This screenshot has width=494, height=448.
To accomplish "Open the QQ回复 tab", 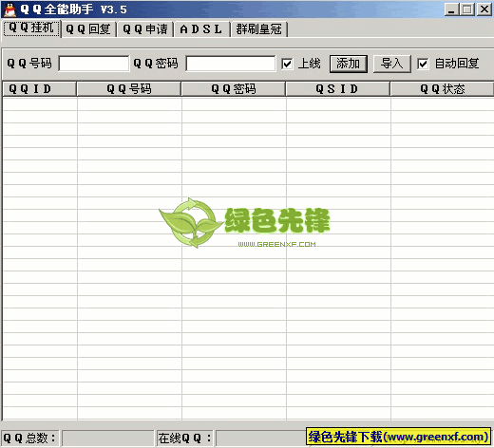I will pos(88,29).
